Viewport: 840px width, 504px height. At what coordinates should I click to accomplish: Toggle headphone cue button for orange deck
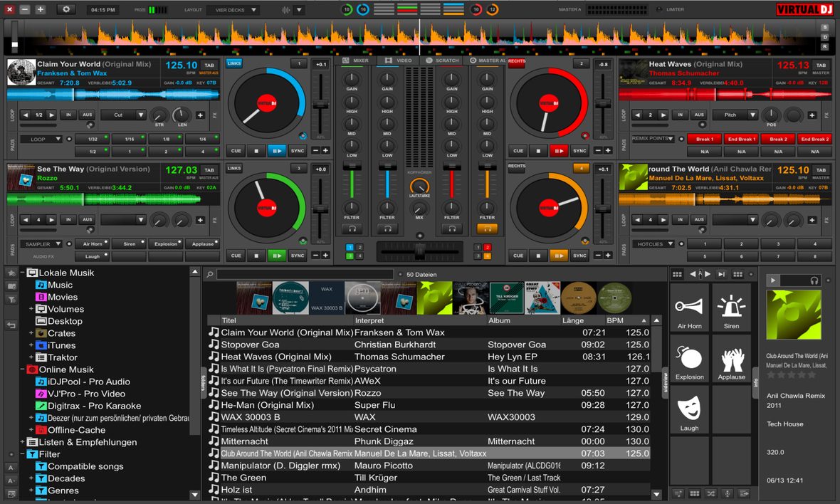(x=487, y=229)
